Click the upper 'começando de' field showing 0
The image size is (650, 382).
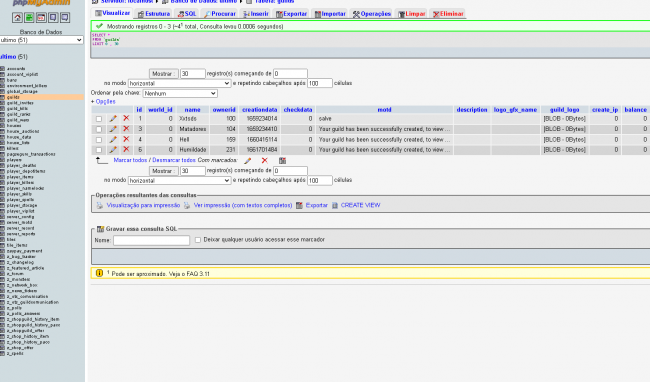[290, 74]
